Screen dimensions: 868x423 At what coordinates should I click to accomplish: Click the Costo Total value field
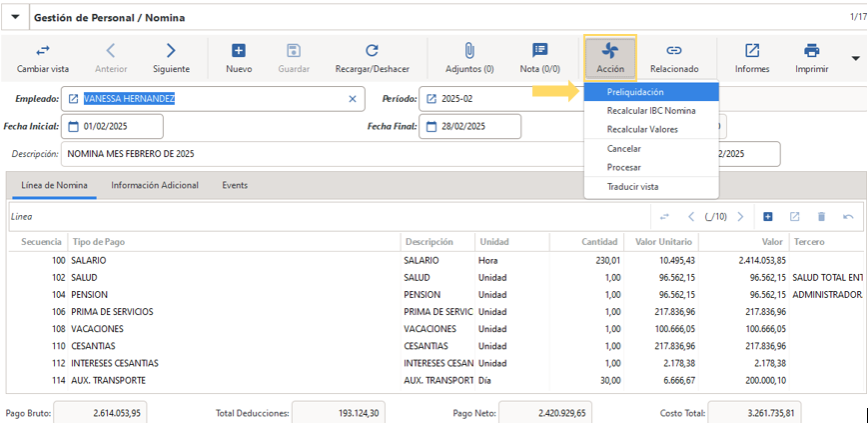[x=754, y=413]
